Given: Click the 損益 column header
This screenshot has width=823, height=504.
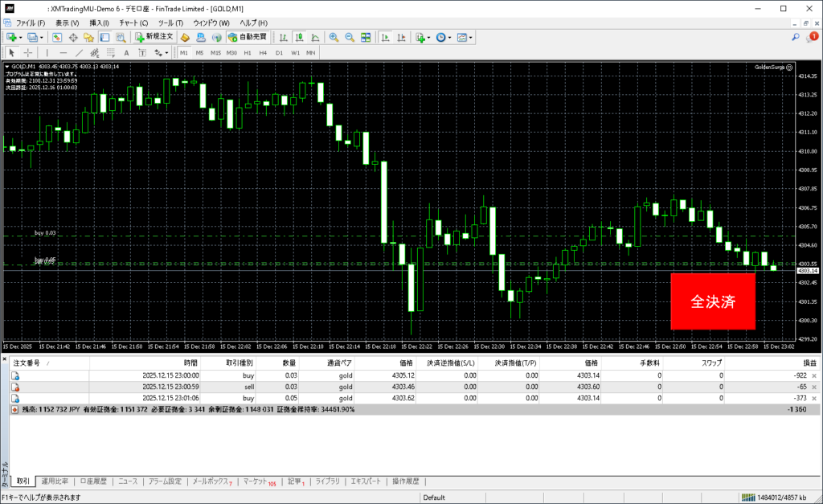Looking at the screenshot, I should pos(800,363).
